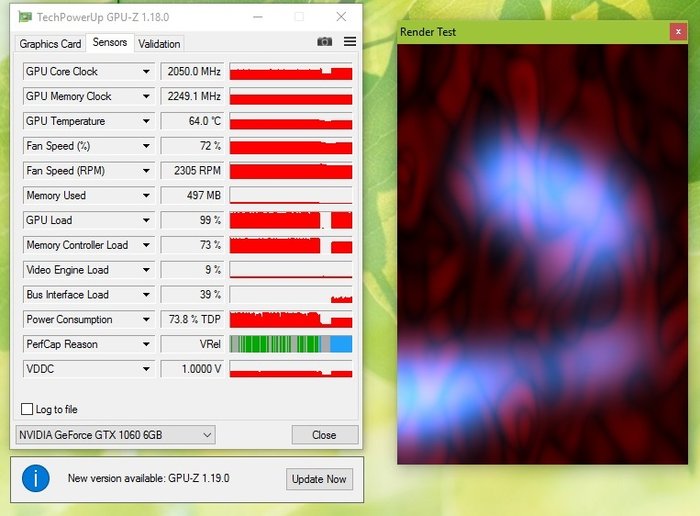Click the 72 % fan speed value
The height and width of the screenshot is (516, 700).
tap(192, 146)
